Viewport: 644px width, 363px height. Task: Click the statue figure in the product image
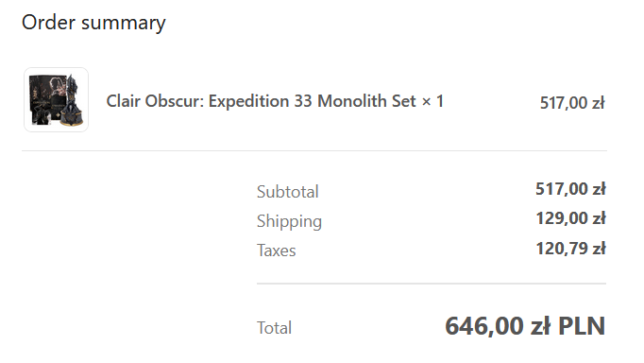[x=73, y=101]
